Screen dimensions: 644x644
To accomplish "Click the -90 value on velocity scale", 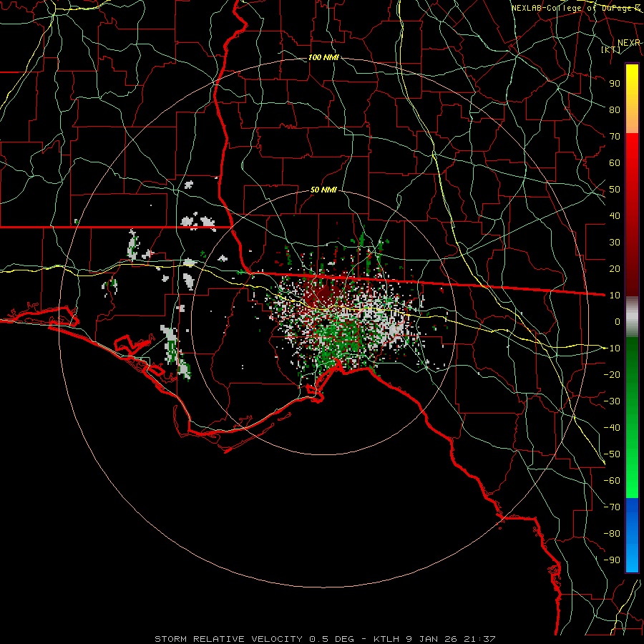I will [x=612, y=560].
